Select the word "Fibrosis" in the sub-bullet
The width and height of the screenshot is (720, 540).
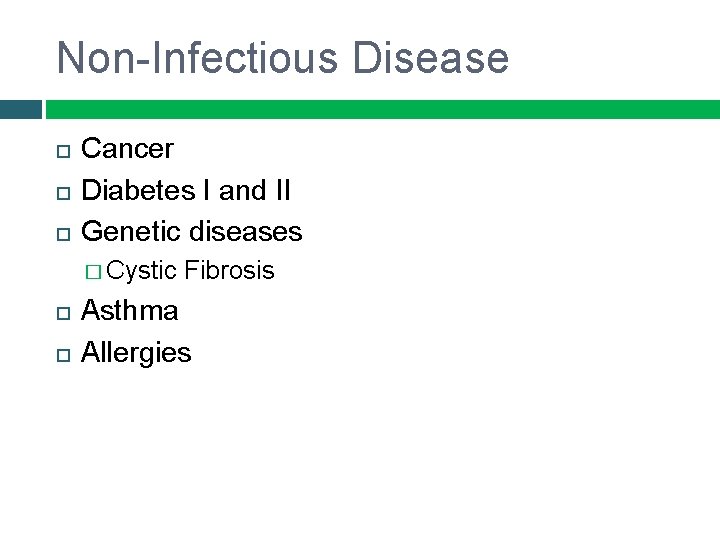229,271
